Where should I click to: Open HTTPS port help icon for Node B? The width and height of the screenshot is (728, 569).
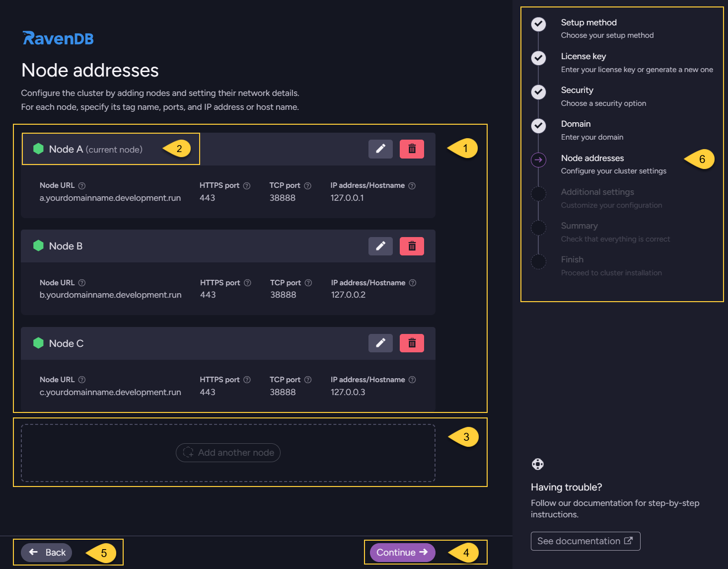point(247,282)
